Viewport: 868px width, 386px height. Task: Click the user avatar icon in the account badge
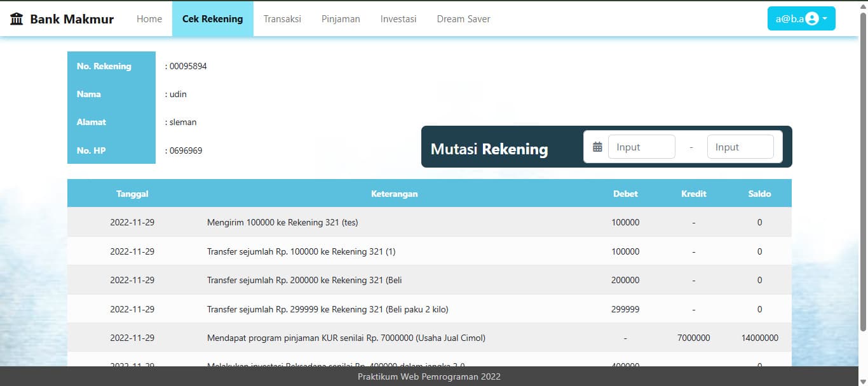(x=811, y=18)
